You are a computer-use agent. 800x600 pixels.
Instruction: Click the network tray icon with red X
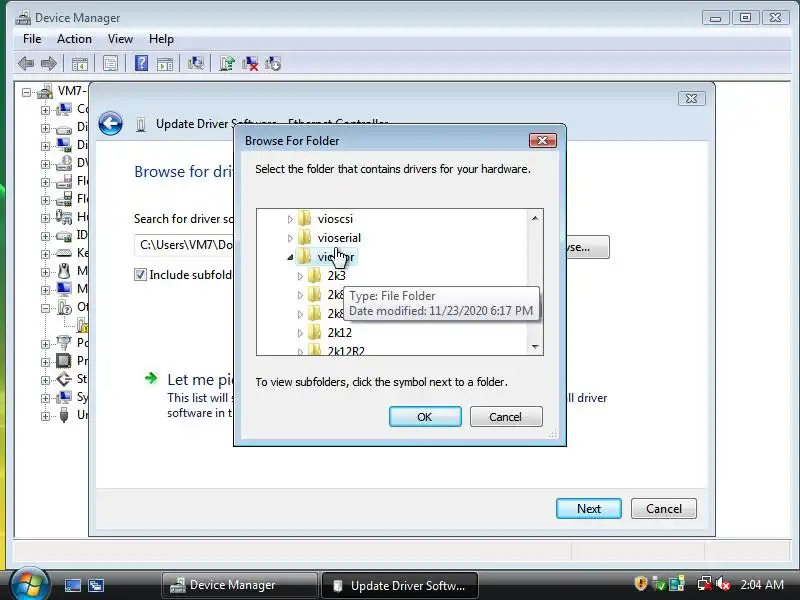[704, 584]
